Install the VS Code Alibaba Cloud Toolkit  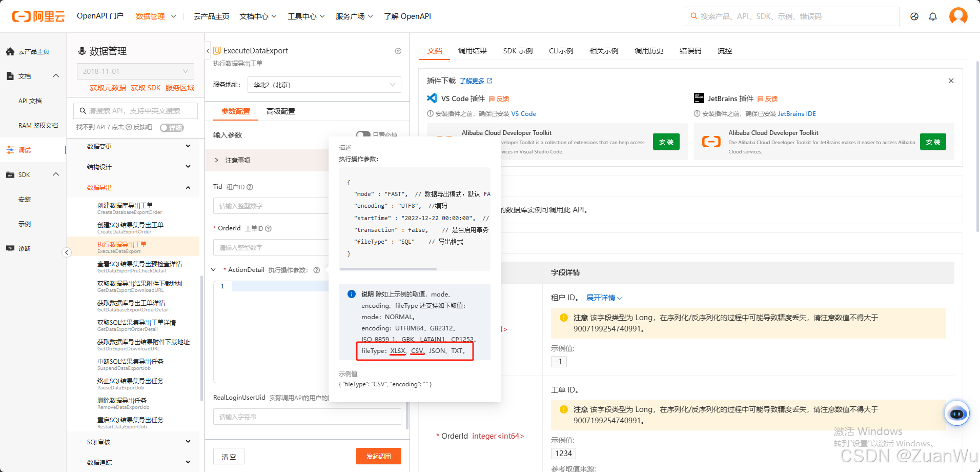[666, 142]
